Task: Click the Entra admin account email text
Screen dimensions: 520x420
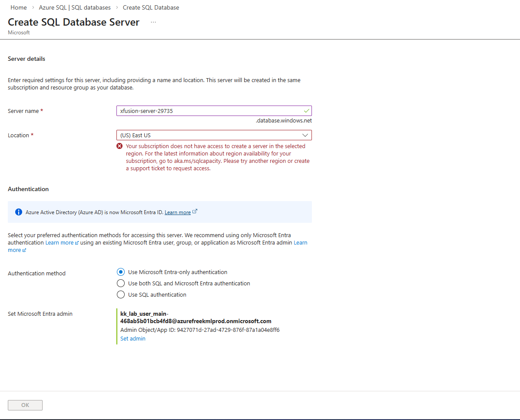Action: (x=195, y=317)
